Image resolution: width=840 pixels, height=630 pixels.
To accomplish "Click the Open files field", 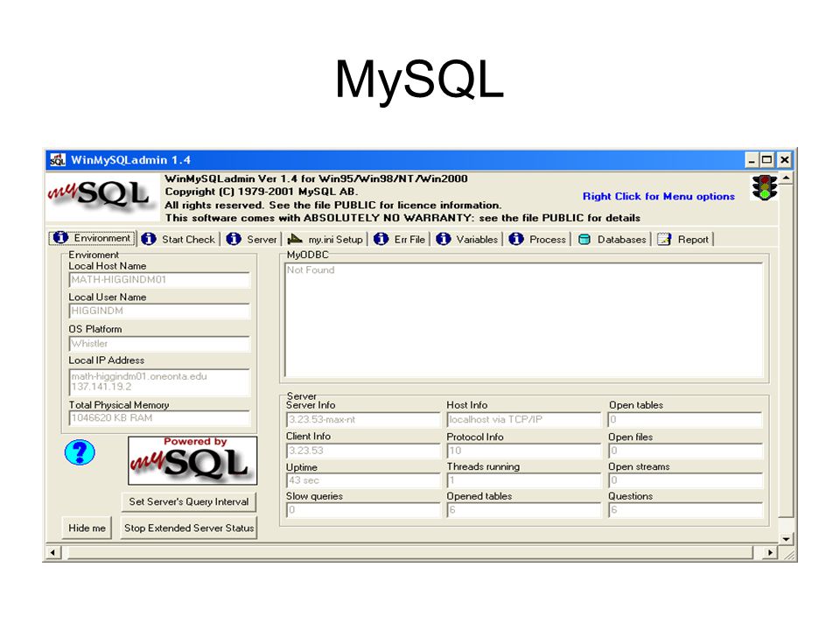I will tap(685, 451).
